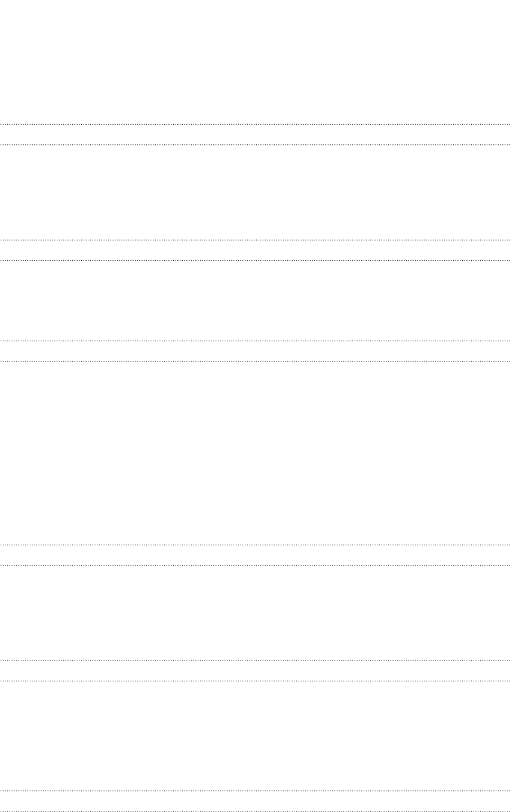Click the bottommost dotted divider line
Screen dimensions: 510x812
(255, 811)
